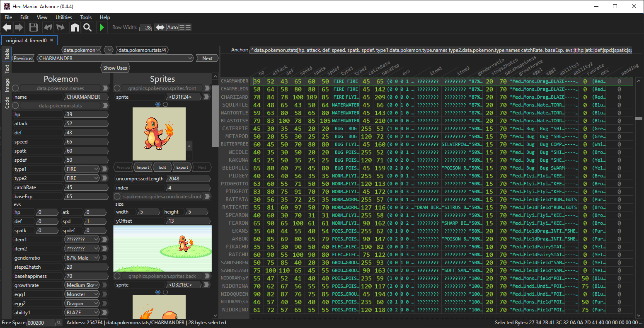Viewport: 644px width, 328px height.
Task: Click the forward navigation arrow in toolbar
Action: (x=19, y=27)
